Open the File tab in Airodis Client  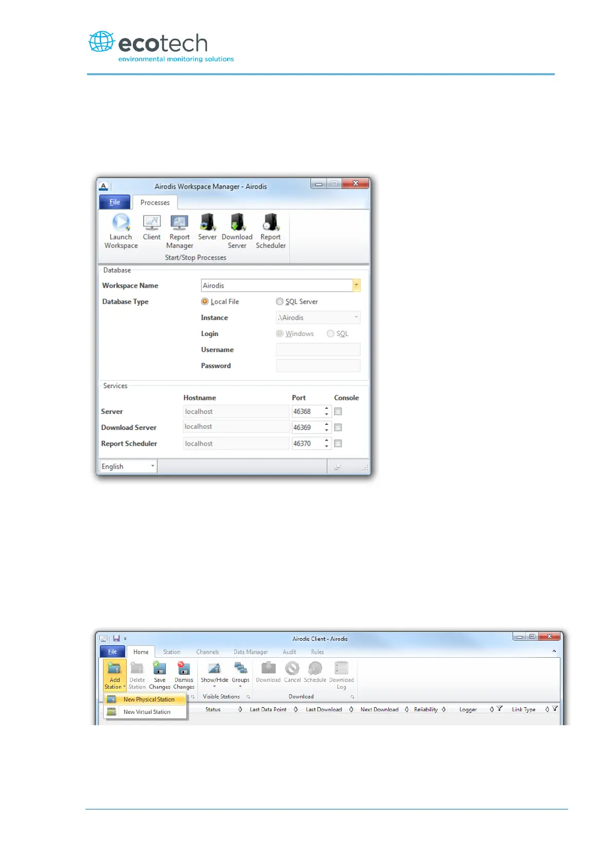pos(112,652)
